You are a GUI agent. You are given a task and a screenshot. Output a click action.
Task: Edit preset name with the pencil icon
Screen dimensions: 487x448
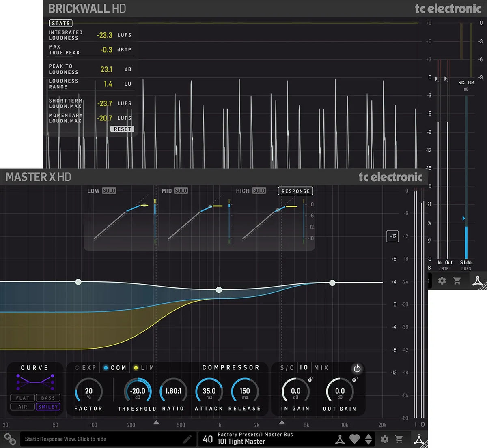coord(187,439)
